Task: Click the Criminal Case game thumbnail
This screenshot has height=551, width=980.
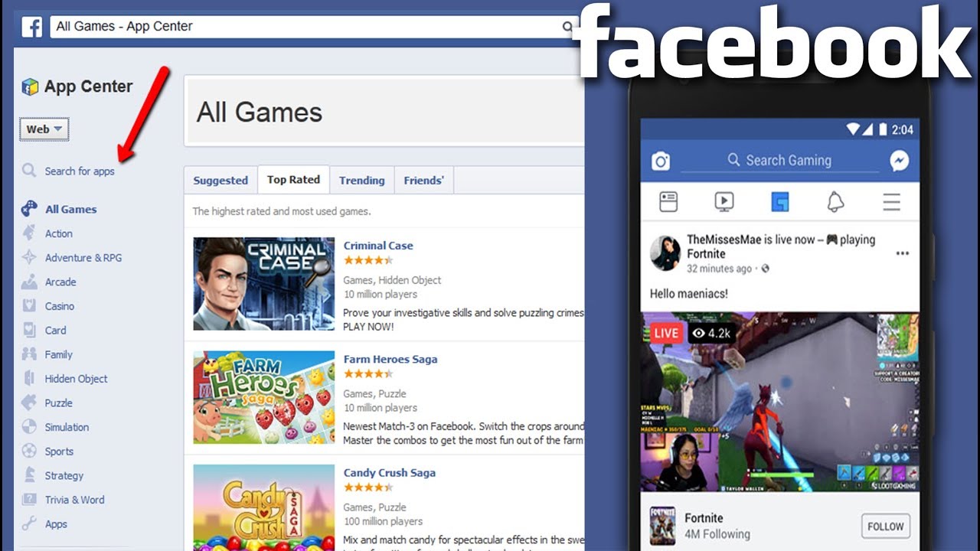Action: pos(264,284)
